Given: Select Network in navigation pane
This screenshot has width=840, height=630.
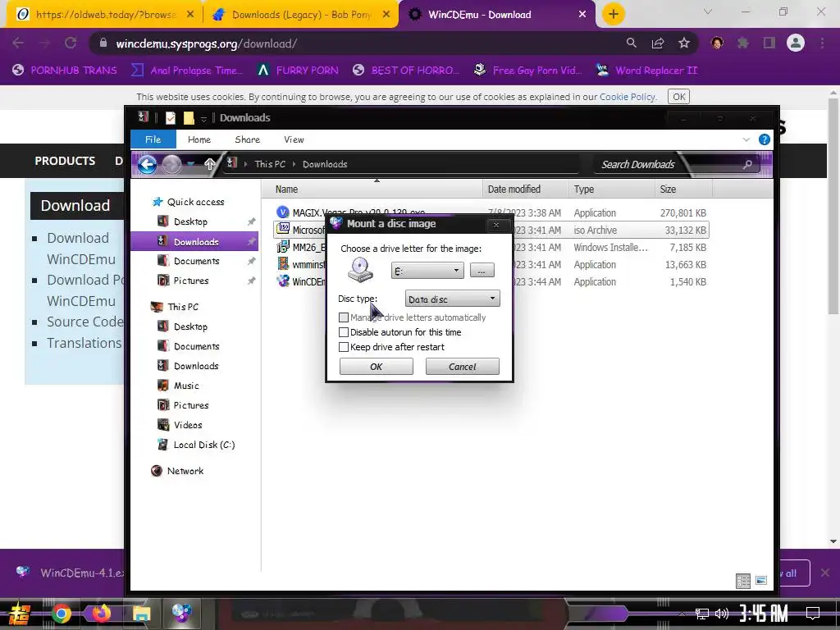Looking at the screenshot, I should click(x=185, y=471).
